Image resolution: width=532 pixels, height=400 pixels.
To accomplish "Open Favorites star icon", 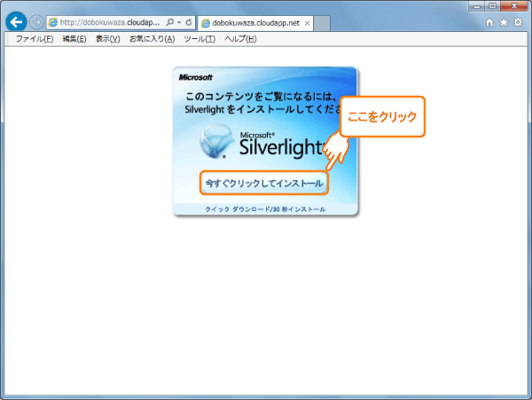I will tap(504, 22).
